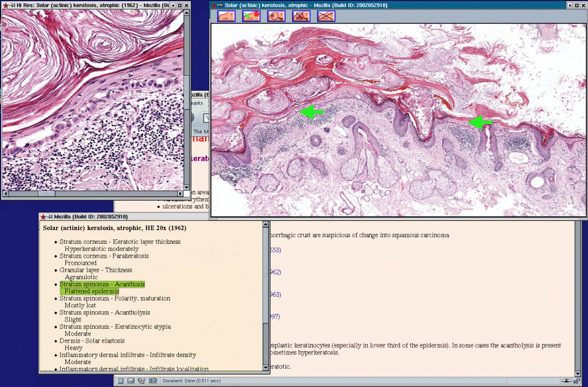Select 'Stratum spinosum - Acantholysis' item
The height and width of the screenshot is (387, 588).
105,312
